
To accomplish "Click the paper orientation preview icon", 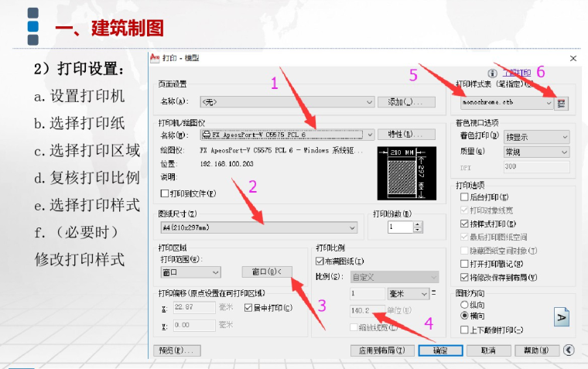I will pos(562,316).
